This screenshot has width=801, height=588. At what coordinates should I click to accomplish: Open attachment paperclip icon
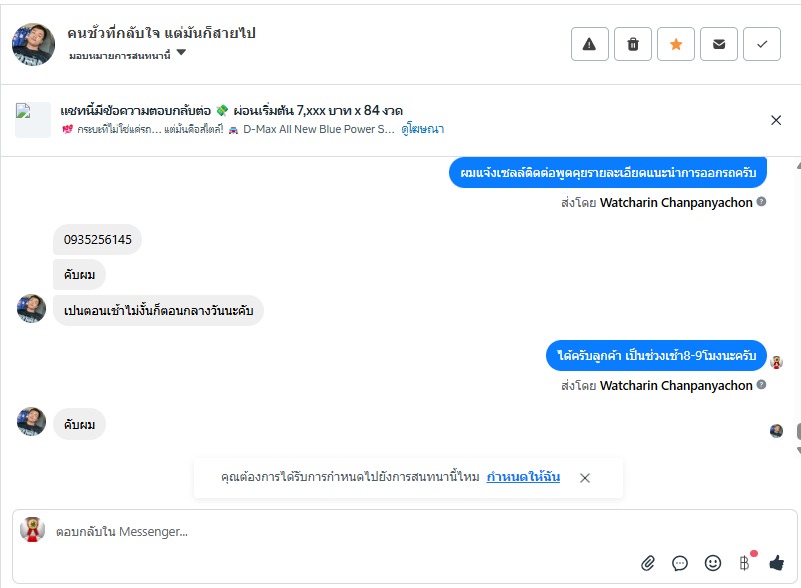pyautogui.click(x=648, y=563)
